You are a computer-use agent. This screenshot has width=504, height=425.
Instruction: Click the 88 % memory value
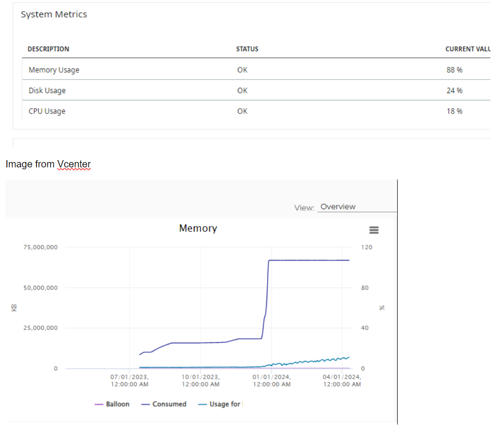pyautogui.click(x=454, y=70)
